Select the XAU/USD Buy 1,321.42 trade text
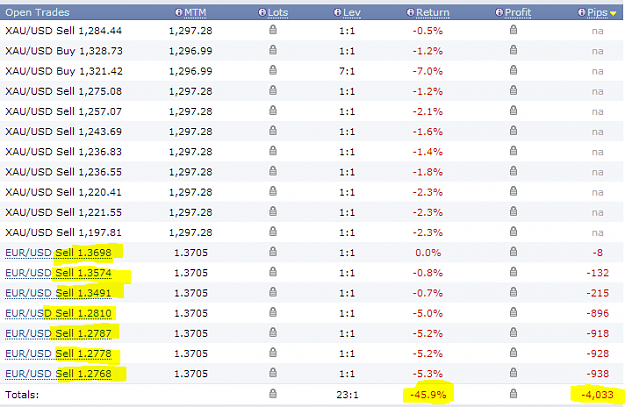Image resolution: width=625 pixels, height=407 pixels. (x=64, y=71)
